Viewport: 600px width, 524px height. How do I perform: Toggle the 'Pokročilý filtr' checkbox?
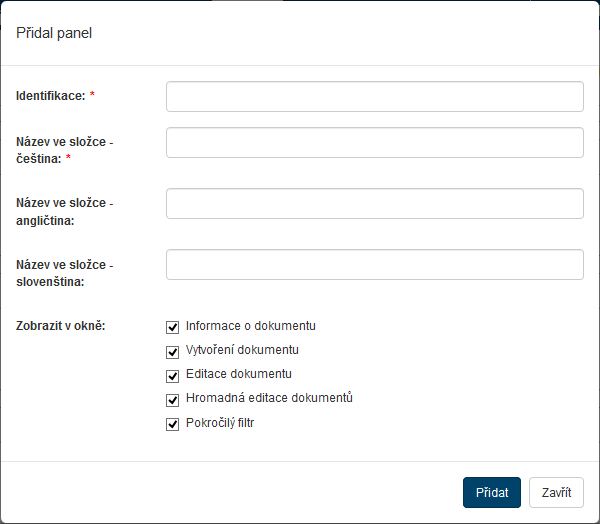point(173,424)
